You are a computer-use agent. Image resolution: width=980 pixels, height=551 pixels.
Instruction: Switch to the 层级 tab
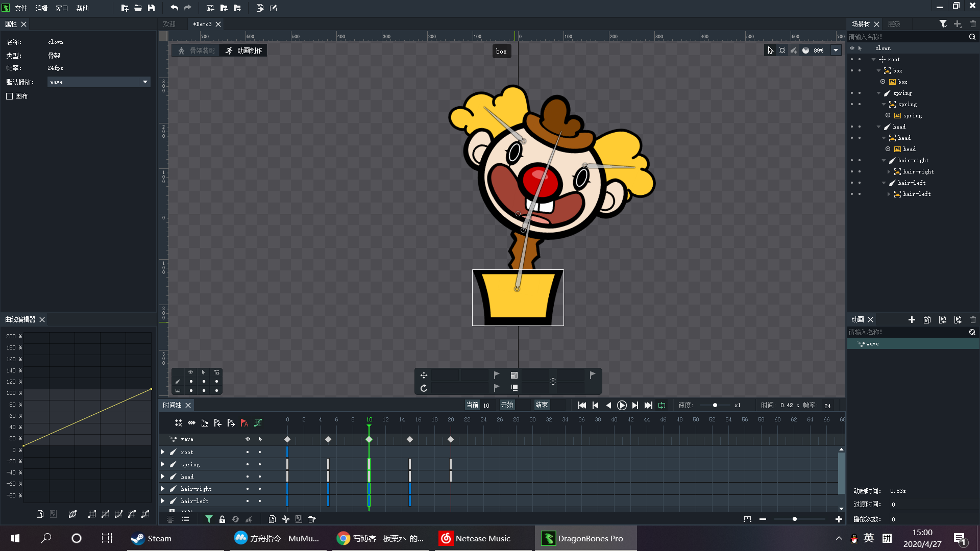coord(894,24)
